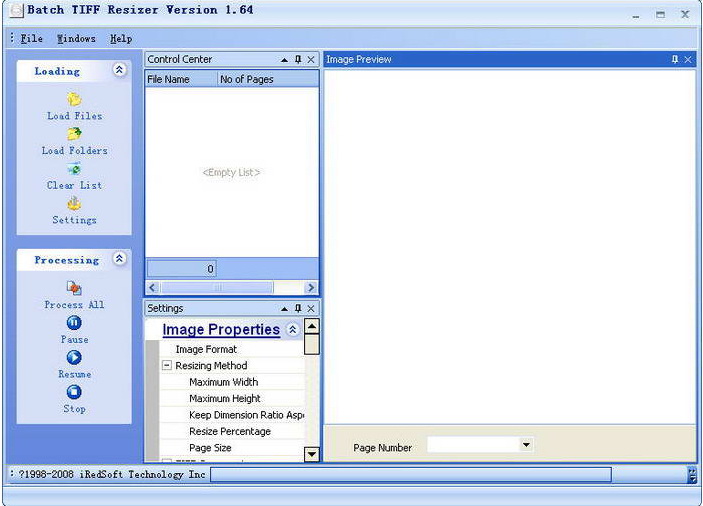The width and height of the screenshot is (703, 506).
Task: Select the Resize Percentage property
Action: coord(232,431)
